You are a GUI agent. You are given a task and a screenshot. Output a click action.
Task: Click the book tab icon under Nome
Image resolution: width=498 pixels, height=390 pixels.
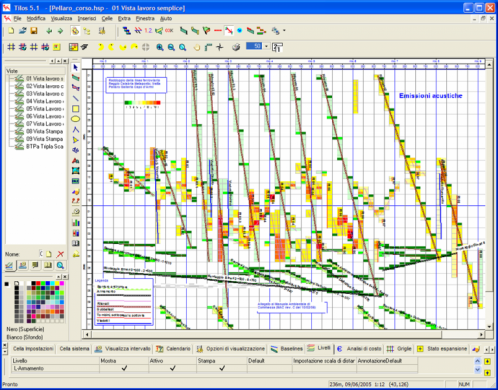tap(48, 266)
